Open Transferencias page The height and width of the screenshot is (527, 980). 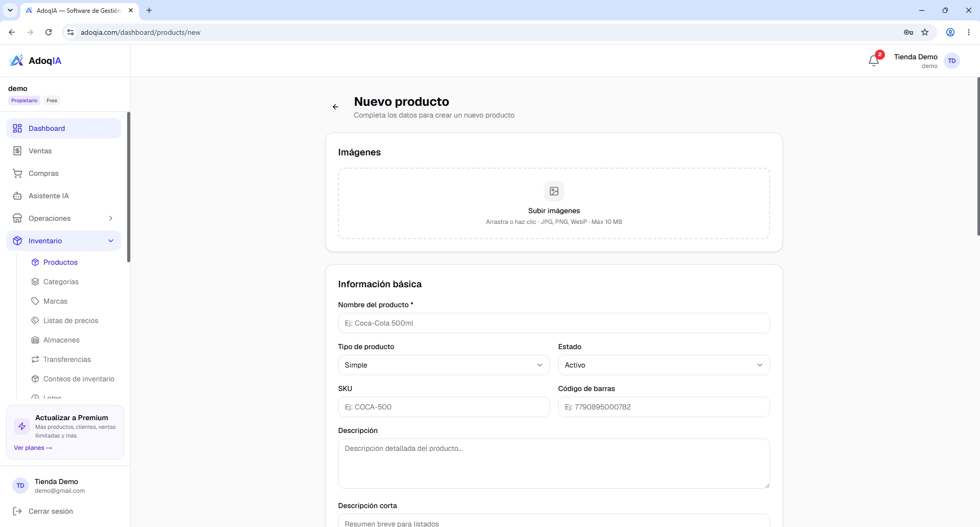(67, 359)
